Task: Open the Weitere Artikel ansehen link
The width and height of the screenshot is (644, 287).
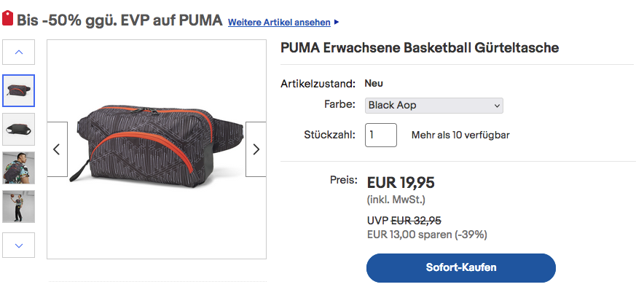Action: coord(279,22)
